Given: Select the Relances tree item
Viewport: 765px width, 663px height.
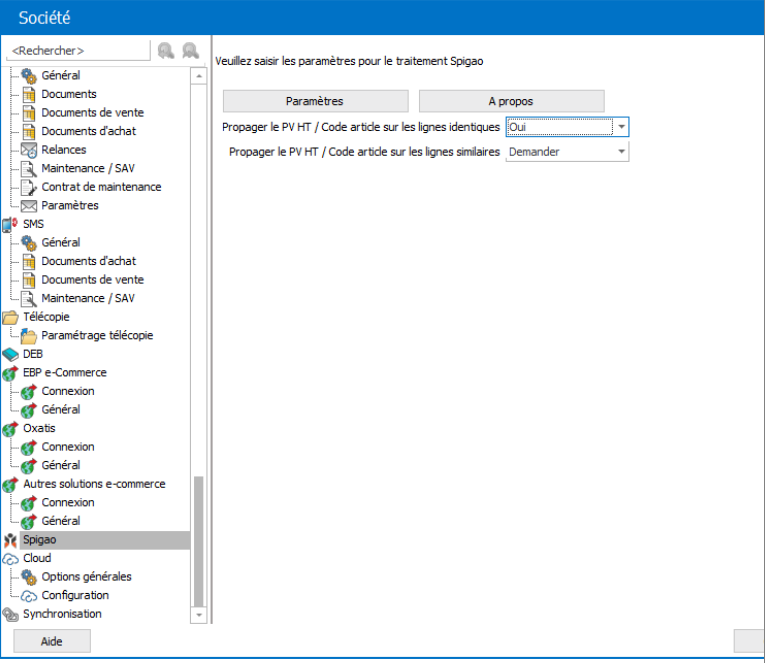Looking at the screenshot, I should (x=63, y=150).
